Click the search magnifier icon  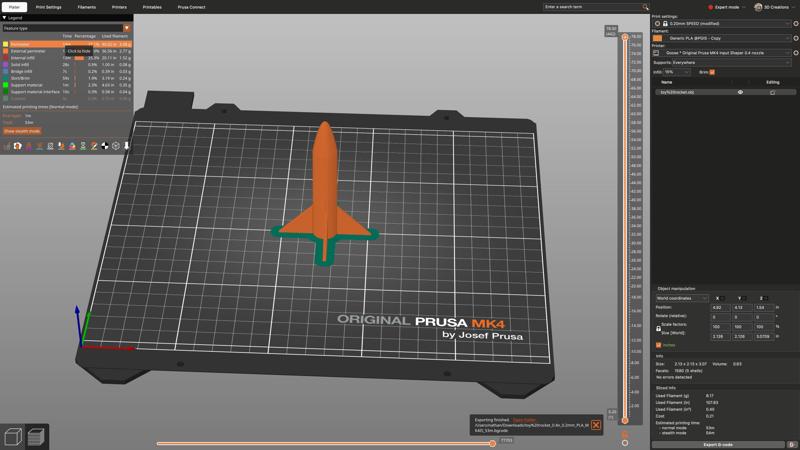[645, 7]
